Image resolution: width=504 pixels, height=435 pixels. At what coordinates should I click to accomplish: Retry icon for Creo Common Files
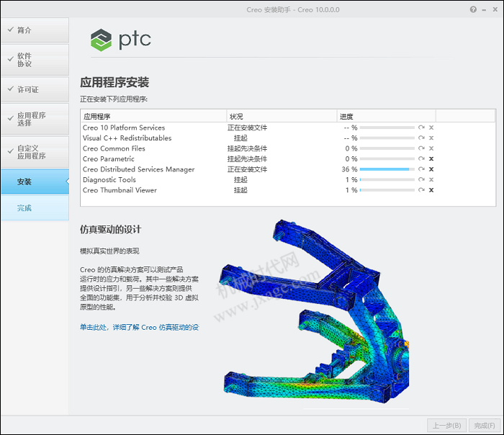[421, 148]
